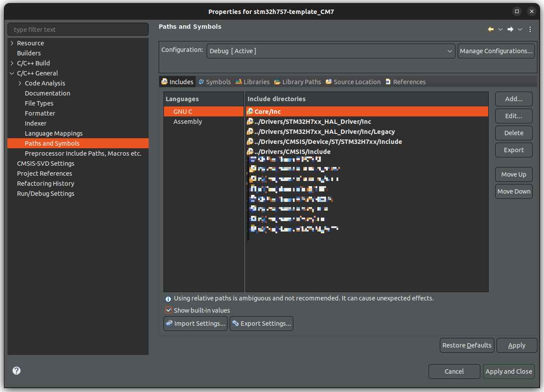The image size is (544, 392).
Task: Click the Move Up button
Action: (x=514, y=174)
